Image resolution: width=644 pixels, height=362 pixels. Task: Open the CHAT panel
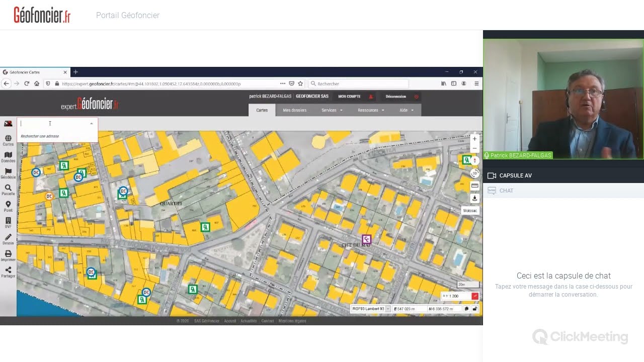tap(563, 191)
